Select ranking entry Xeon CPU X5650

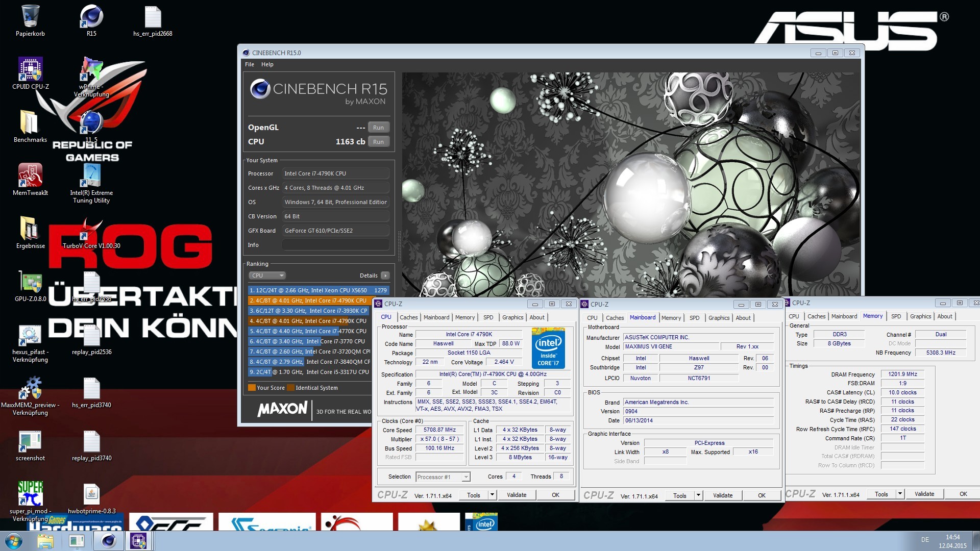[318, 290]
